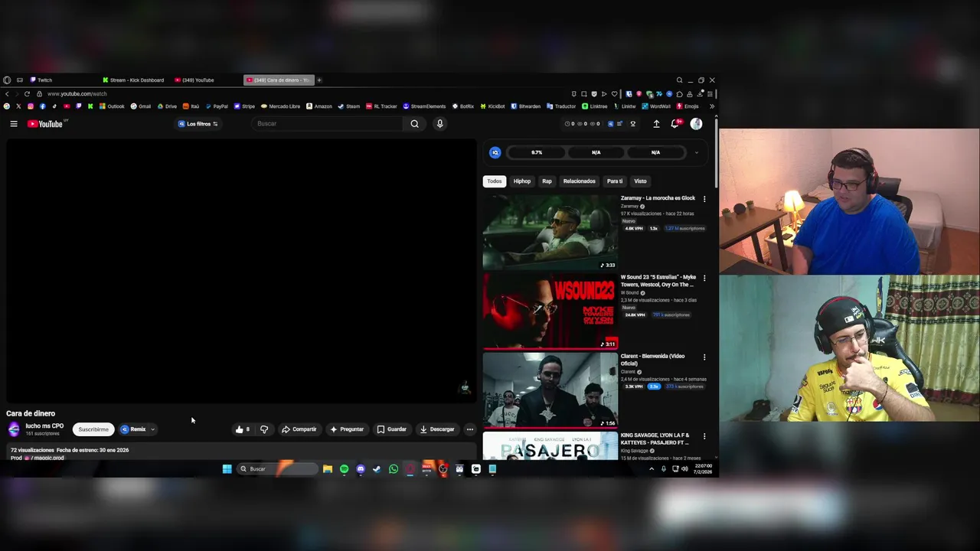Open the YouTube notifications bell
This screenshot has width=980, height=551.
click(675, 124)
